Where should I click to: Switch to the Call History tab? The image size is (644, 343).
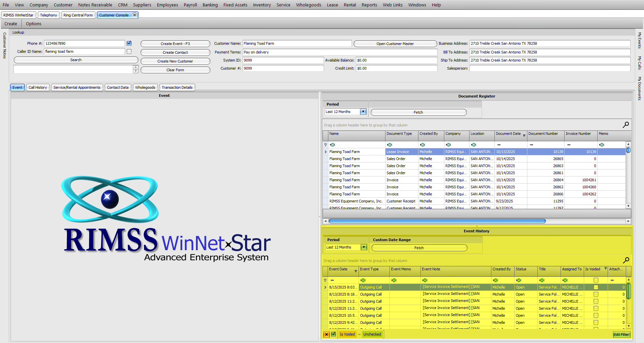(x=38, y=87)
